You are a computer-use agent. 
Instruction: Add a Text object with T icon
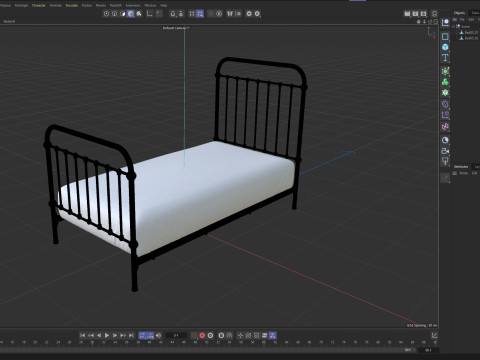coord(445,58)
